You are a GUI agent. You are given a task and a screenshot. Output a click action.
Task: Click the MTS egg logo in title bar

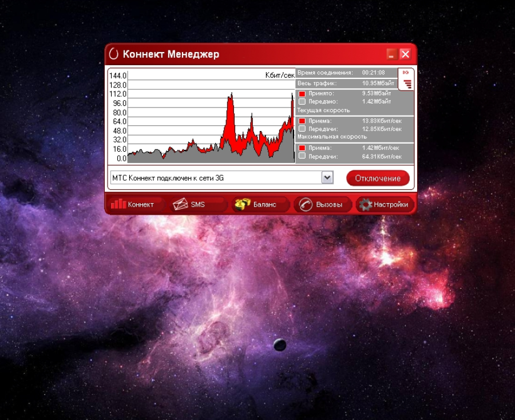click(114, 54)
